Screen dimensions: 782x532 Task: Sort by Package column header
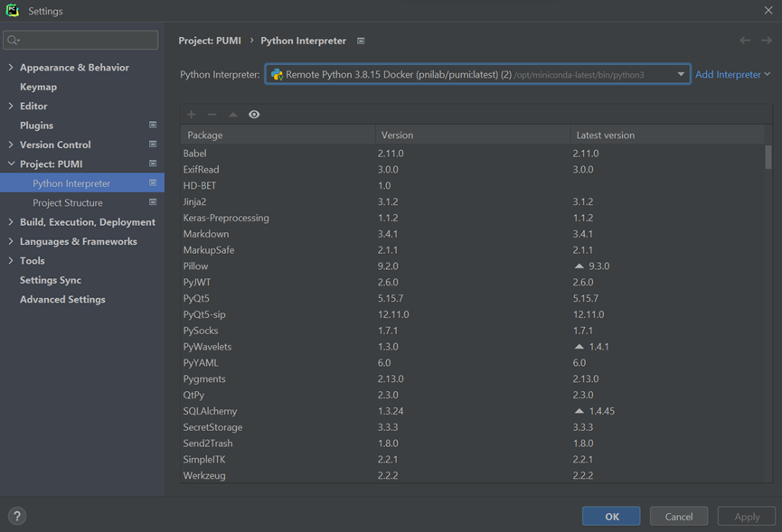pos(278,135)
